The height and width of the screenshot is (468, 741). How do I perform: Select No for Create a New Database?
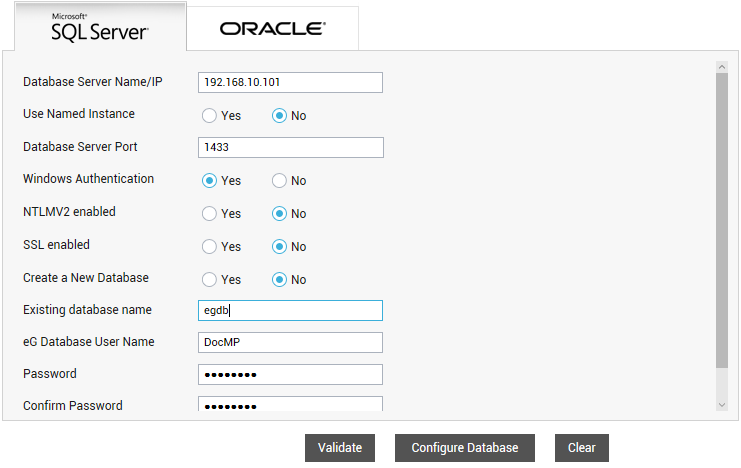[x=279, y=280]
